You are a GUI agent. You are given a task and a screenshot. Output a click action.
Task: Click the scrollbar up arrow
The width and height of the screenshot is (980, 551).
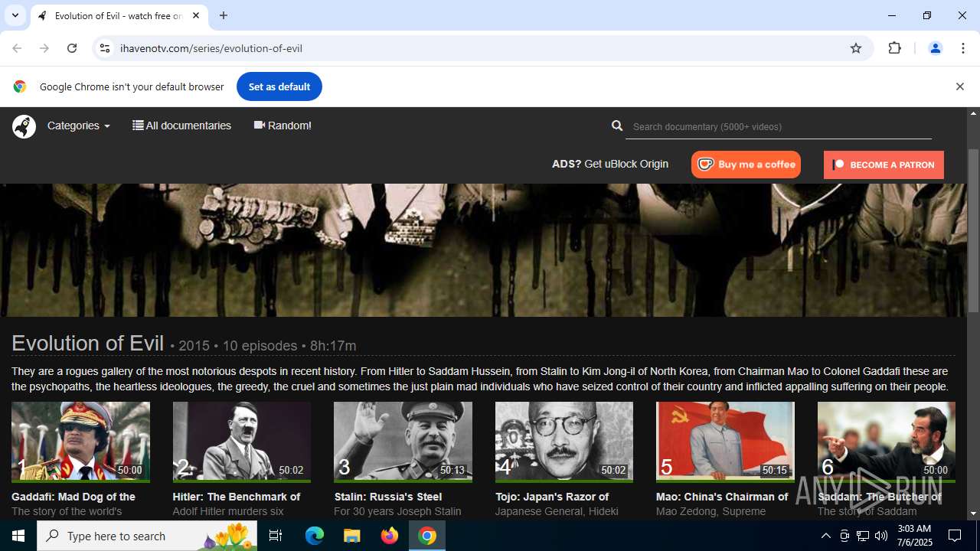coord(973,113)
